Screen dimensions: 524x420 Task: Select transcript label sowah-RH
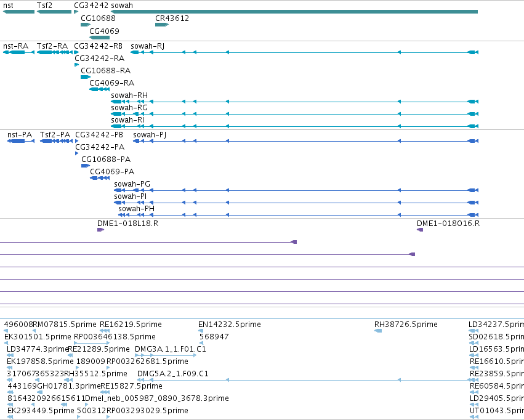pyautogui.click(x=129, y=95)
